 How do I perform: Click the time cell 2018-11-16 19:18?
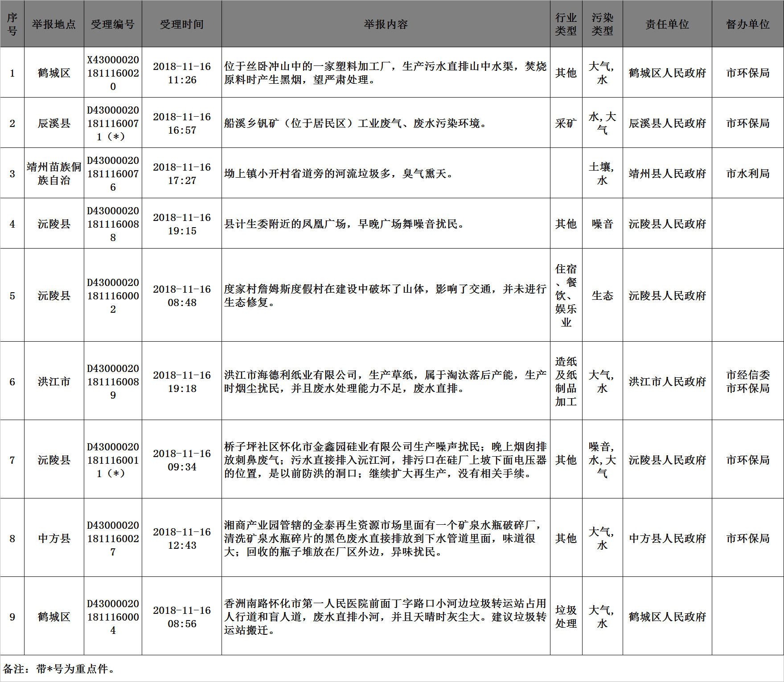pyautogui.click(x=182, y=381)
